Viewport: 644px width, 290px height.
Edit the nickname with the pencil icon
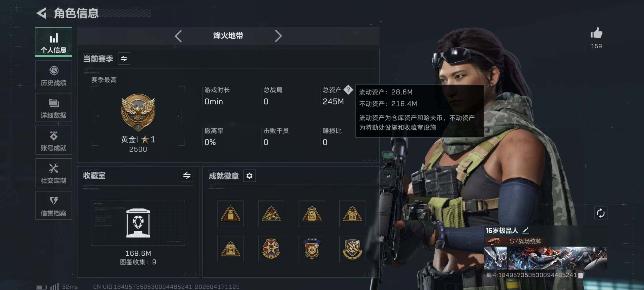(526, 230)
